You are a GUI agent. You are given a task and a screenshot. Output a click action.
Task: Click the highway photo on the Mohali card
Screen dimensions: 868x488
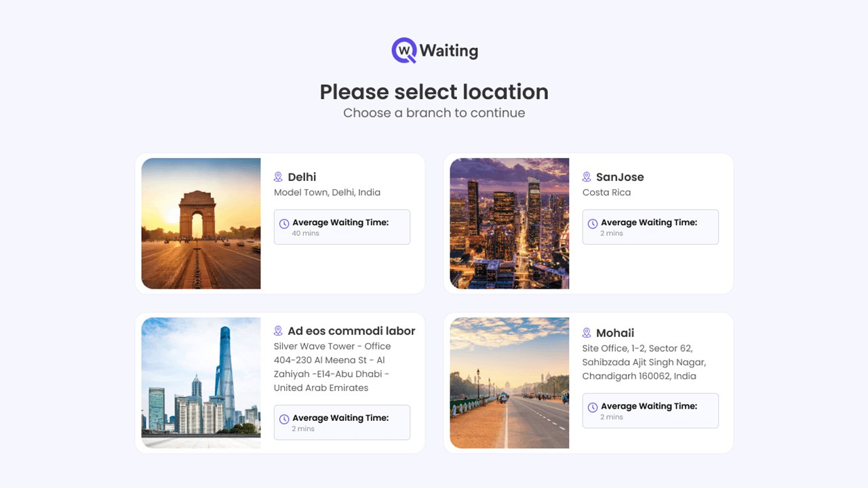[x=509, y=382]
